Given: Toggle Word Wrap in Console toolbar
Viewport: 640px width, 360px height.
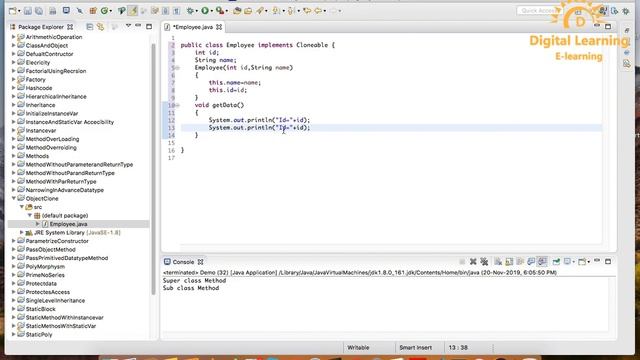Looking at the screenshot, I should [x=520, y=262].
